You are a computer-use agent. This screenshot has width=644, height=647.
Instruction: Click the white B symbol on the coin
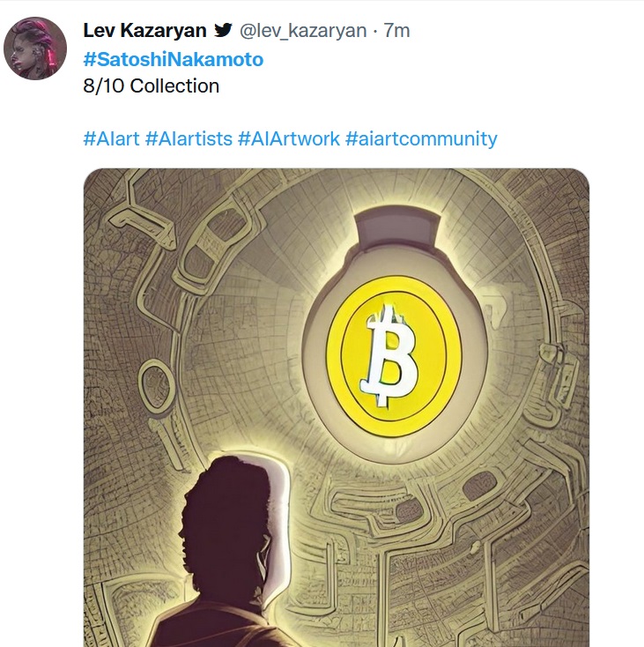click(x=388, y=356)
